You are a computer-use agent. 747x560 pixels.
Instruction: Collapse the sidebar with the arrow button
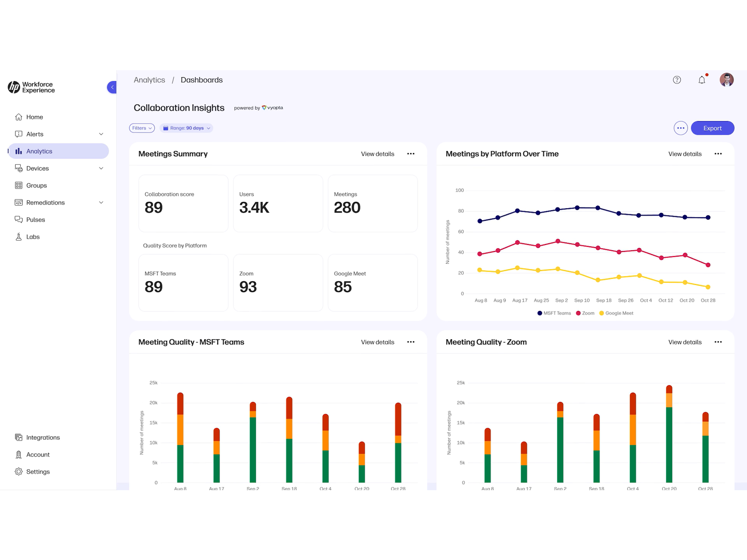pyautogui.click(x=112, y=87)
